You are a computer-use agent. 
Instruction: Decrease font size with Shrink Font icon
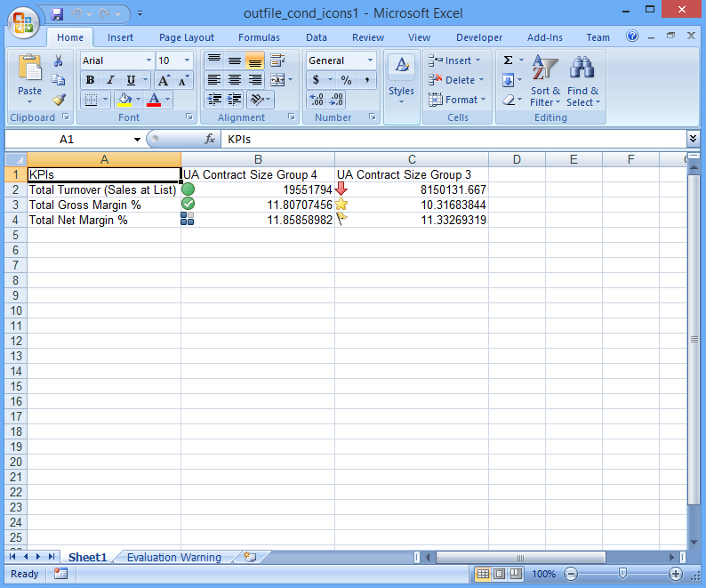coord(183,80)
